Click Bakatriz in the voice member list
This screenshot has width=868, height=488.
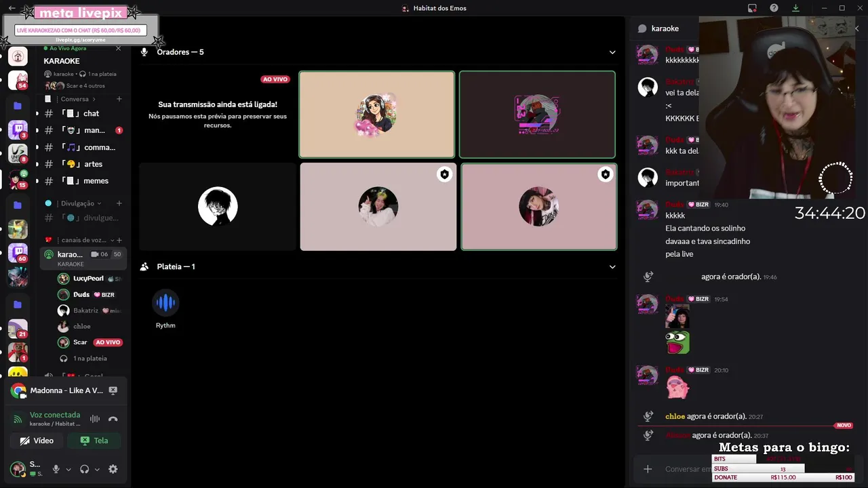(90, 310)
